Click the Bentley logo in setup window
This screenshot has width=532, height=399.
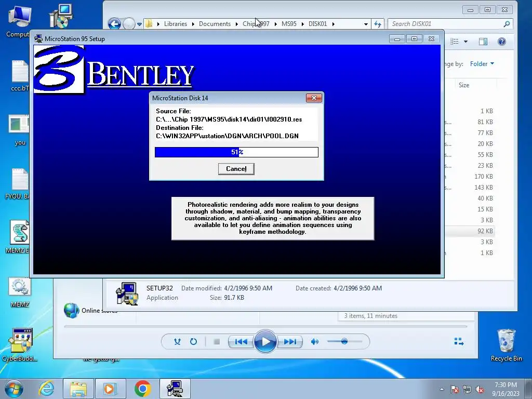114,70
